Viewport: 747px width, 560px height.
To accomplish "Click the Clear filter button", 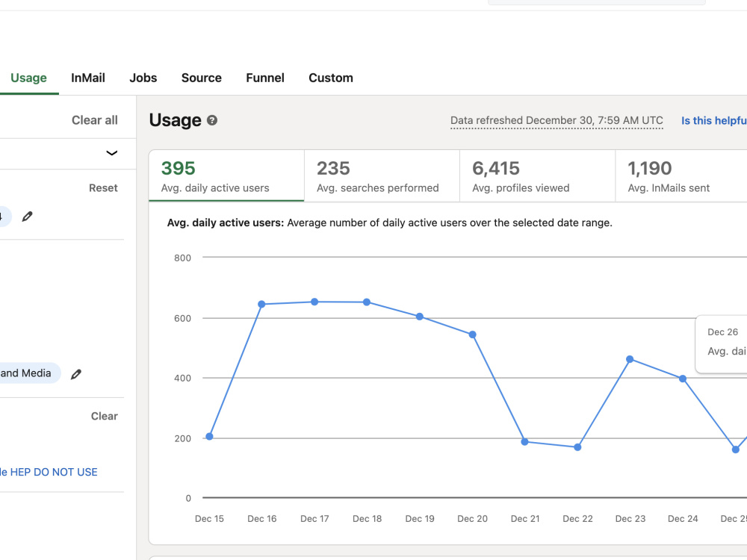I will coord(104,416).
